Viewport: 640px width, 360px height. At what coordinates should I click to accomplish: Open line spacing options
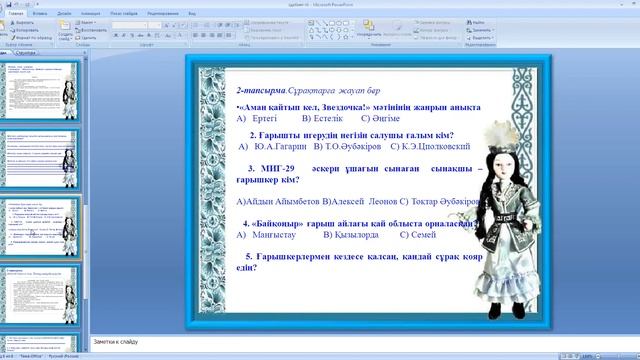pyautogui.click(x=237, y=25)
